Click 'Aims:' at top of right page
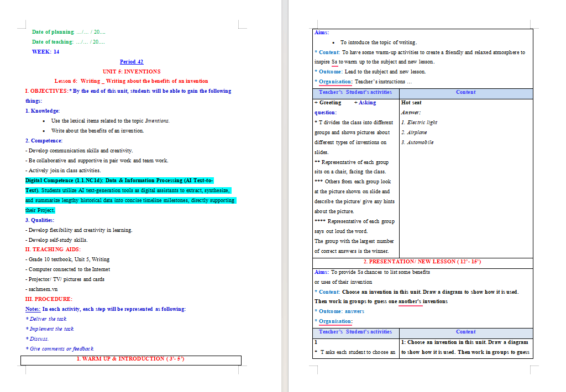This screenshot has width=566, height=392. (322, 33)
